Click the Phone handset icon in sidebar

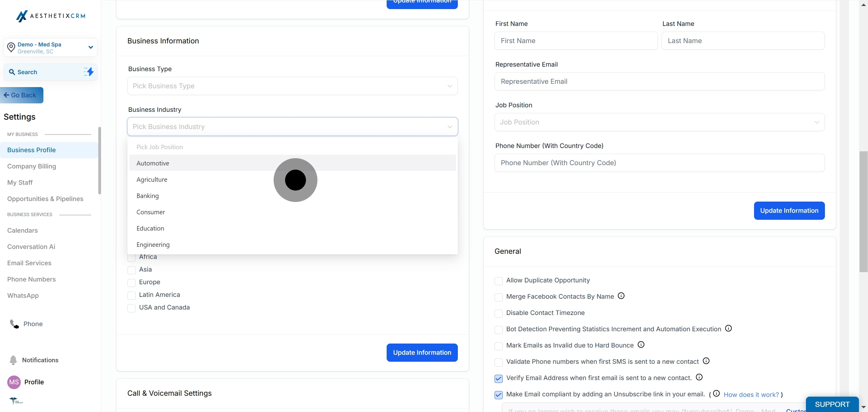pyautogui.click(x=14, y=324)
